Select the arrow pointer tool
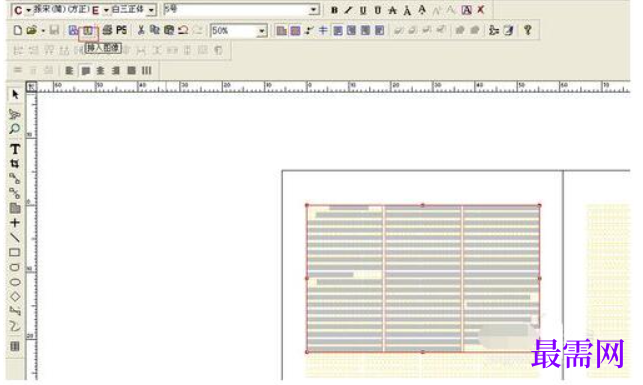 [15, 95]
